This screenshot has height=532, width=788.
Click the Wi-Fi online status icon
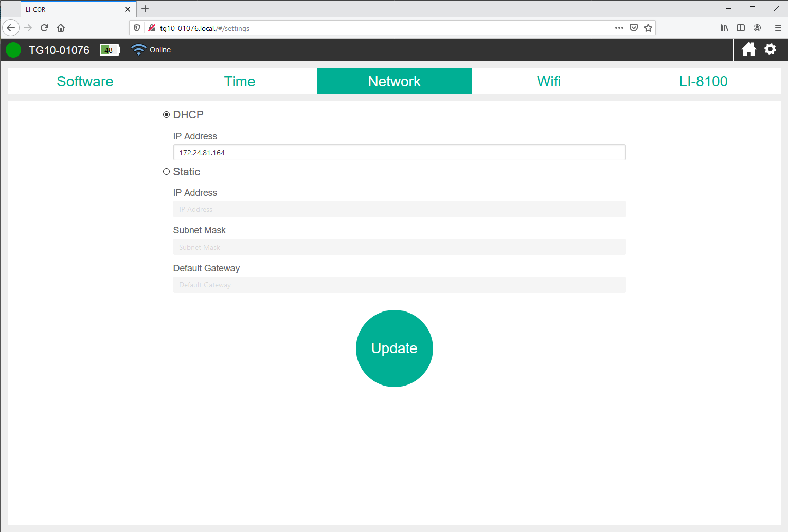tap(138, 50)
